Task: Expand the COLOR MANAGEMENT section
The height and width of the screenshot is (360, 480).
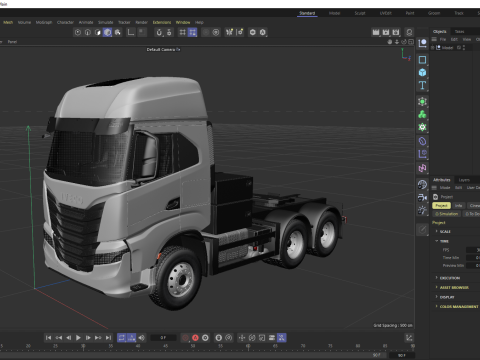Action: (x=437, y=306)
